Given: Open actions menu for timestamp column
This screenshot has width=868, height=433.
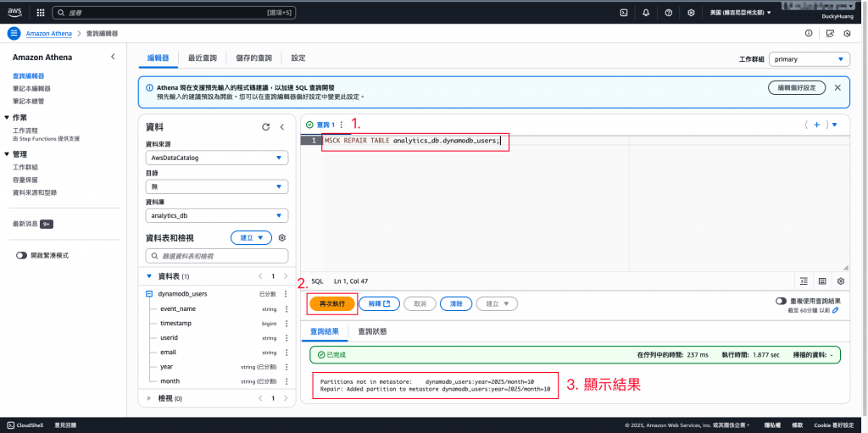Looking at the screenshot, I should point(287,323).
